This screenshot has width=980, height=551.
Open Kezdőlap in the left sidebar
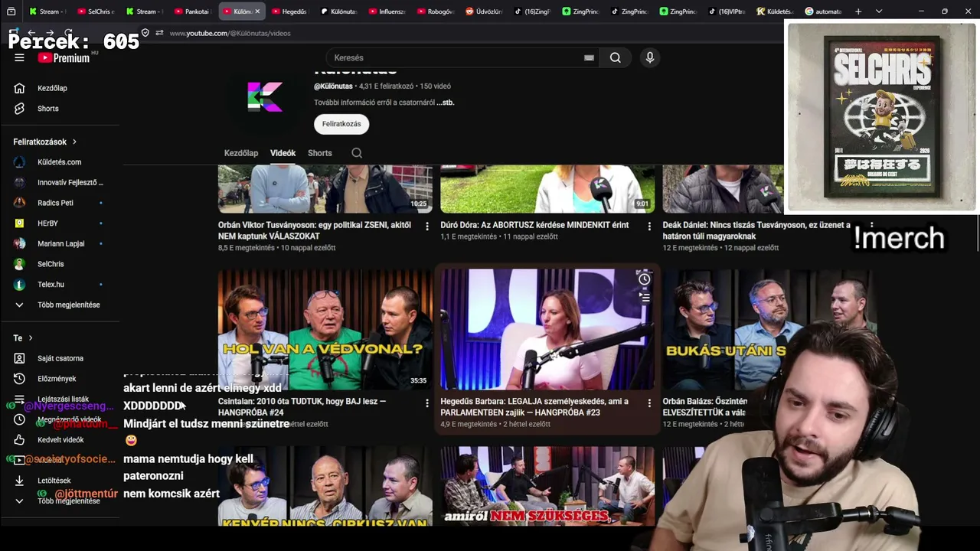pyautogui.click(x=52, y=88)
